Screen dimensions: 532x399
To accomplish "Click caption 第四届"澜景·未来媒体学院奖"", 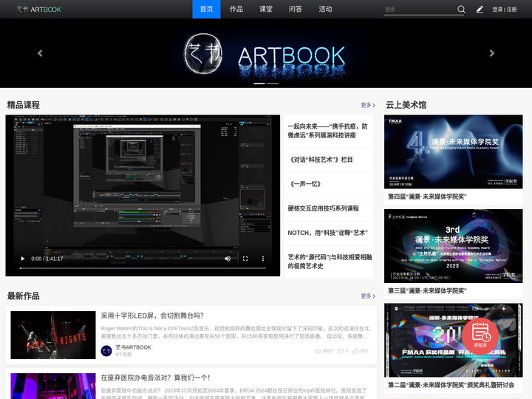I will [x=427, y=197].
